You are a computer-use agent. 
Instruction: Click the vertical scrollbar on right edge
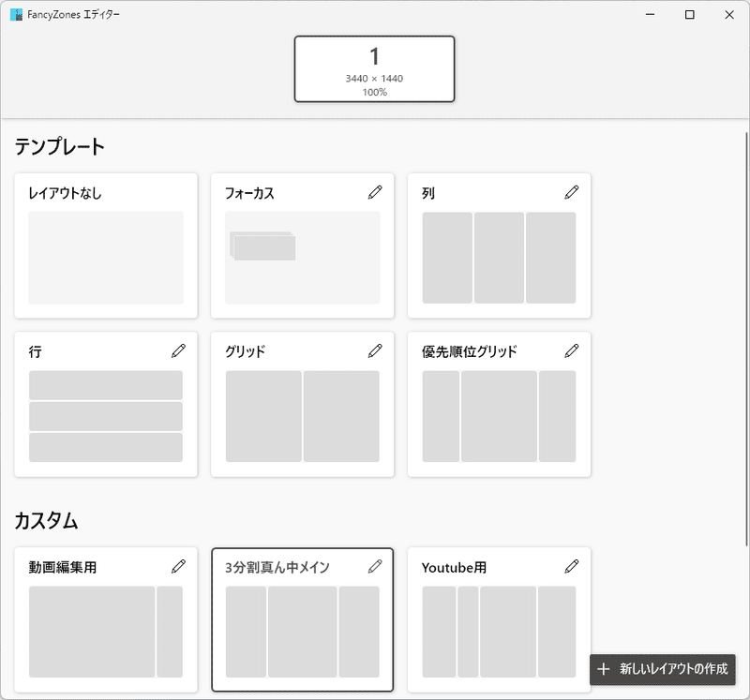click(746, 339)
